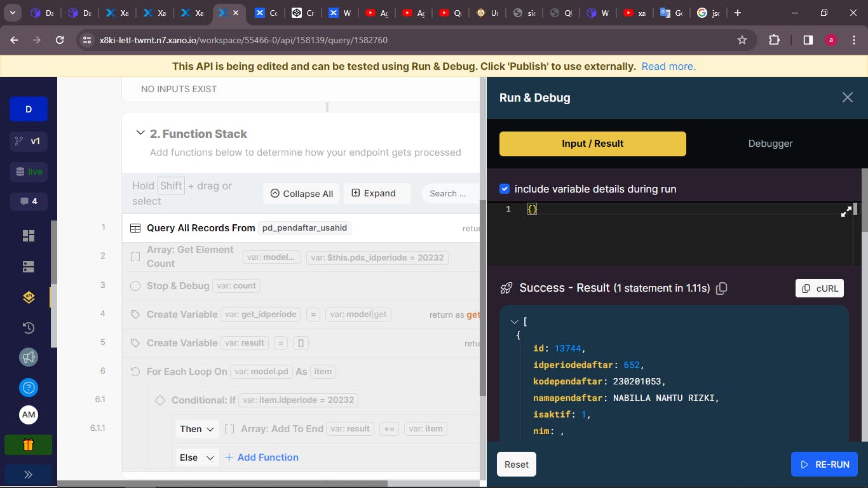This screenshot has height=488, width=868.
Task: Open the v1 branch selector
Action: pos(29,141)
